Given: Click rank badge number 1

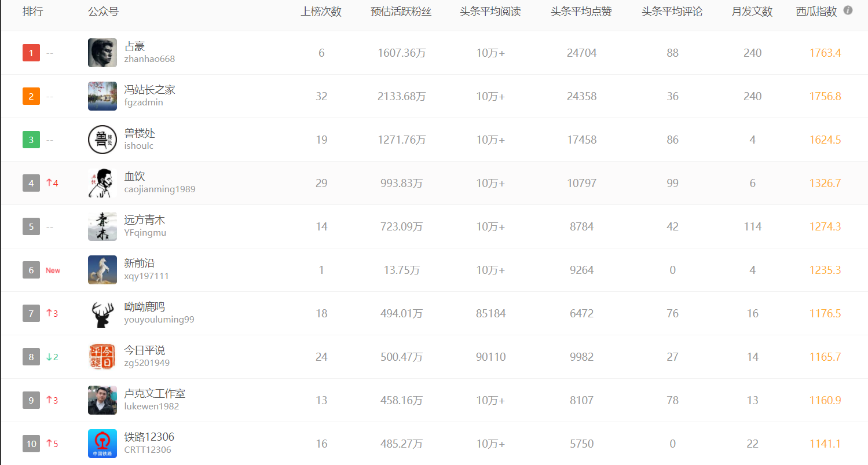Looking at the screenshot, I should point(31,53).
